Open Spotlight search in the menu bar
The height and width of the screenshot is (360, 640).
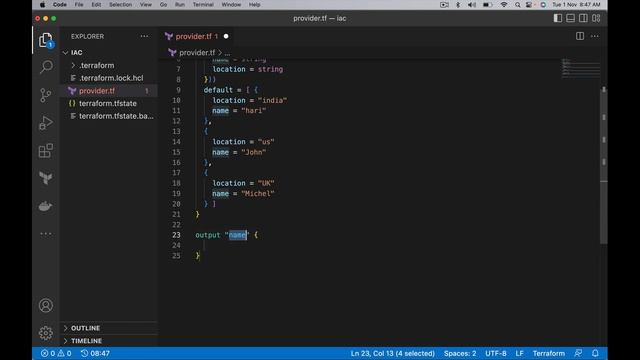pos(517,4)
